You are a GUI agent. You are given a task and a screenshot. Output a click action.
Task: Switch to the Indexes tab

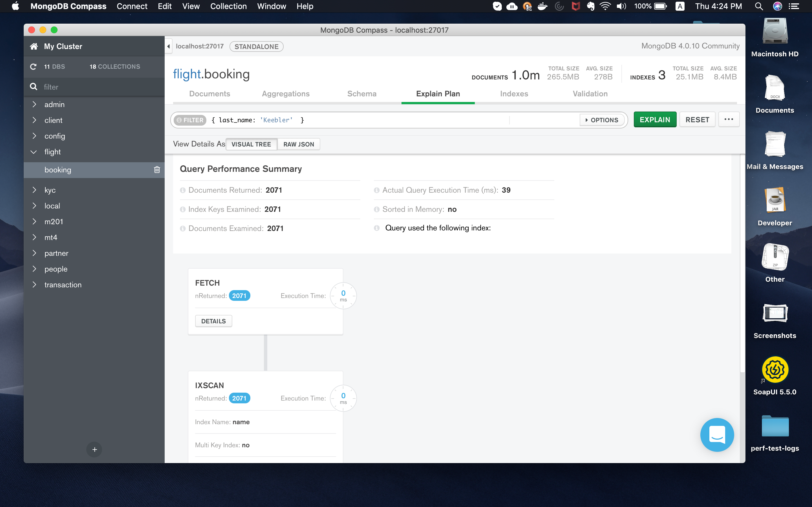tap(514, 94)
